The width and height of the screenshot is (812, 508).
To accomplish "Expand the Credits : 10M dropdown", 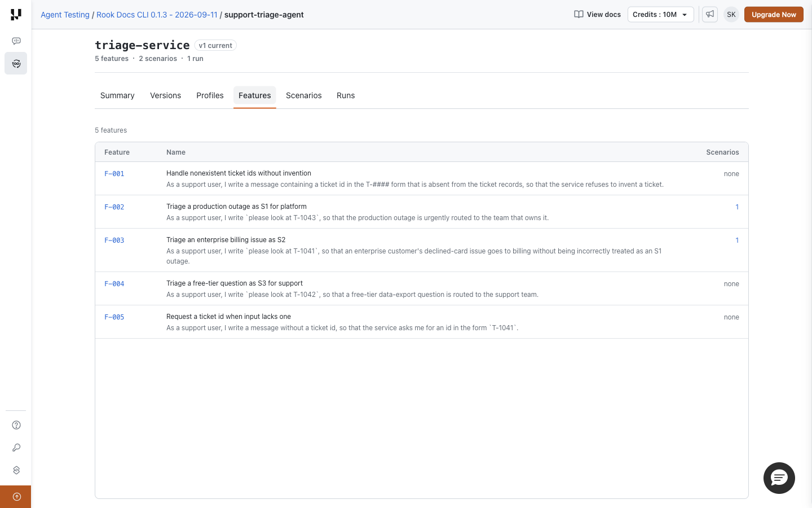I will tap(660, 15).
